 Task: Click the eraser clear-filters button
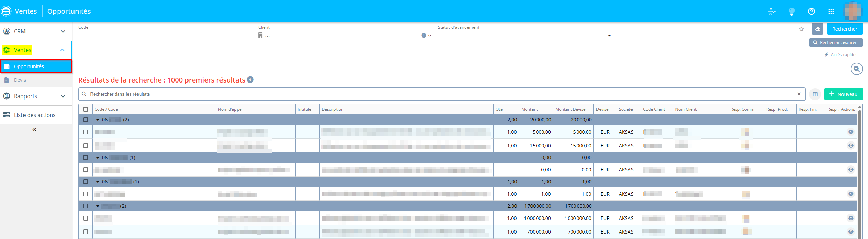(817, 29)
